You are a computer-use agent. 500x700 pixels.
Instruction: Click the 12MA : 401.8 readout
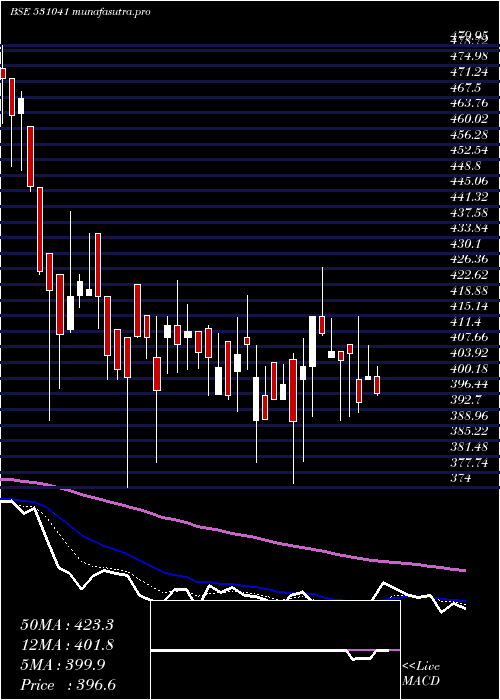[x=67, y=645]
